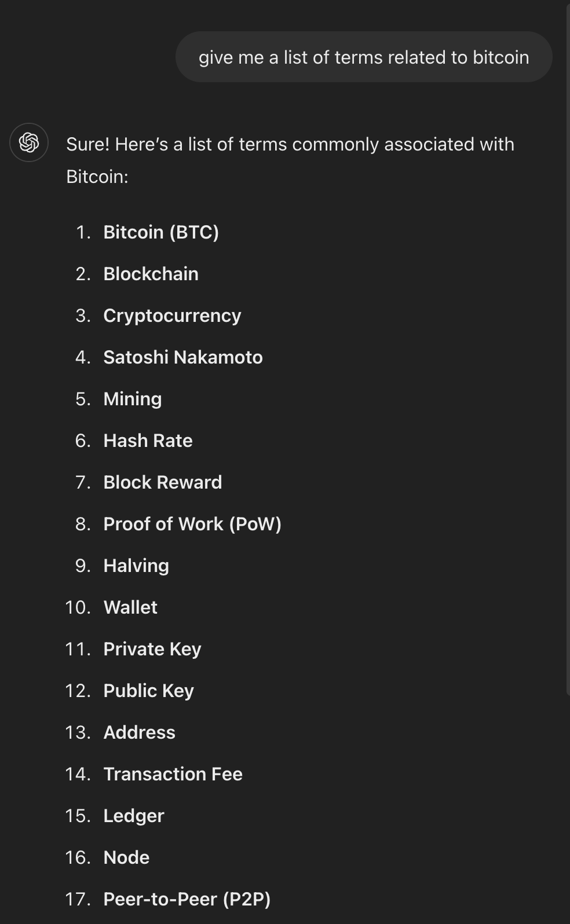
Task: Click the ChatGPT logo avatar icon
Action: click(x=29, y=142)
